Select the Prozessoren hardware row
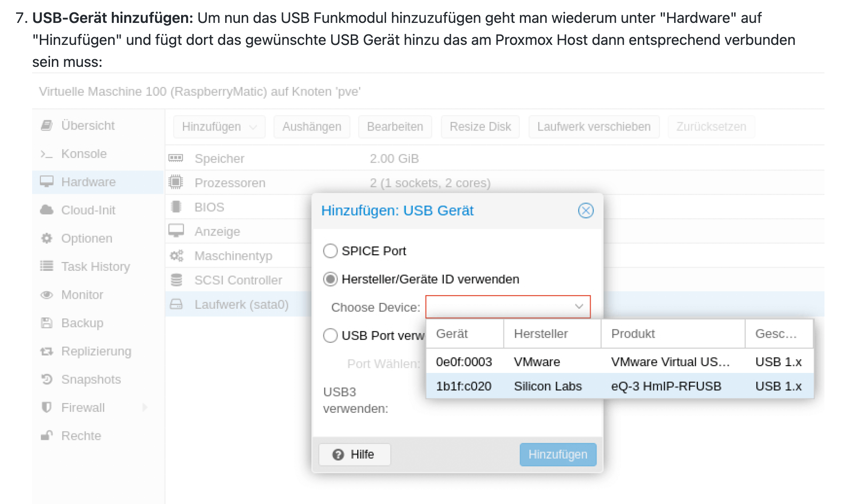 (229, 183)
